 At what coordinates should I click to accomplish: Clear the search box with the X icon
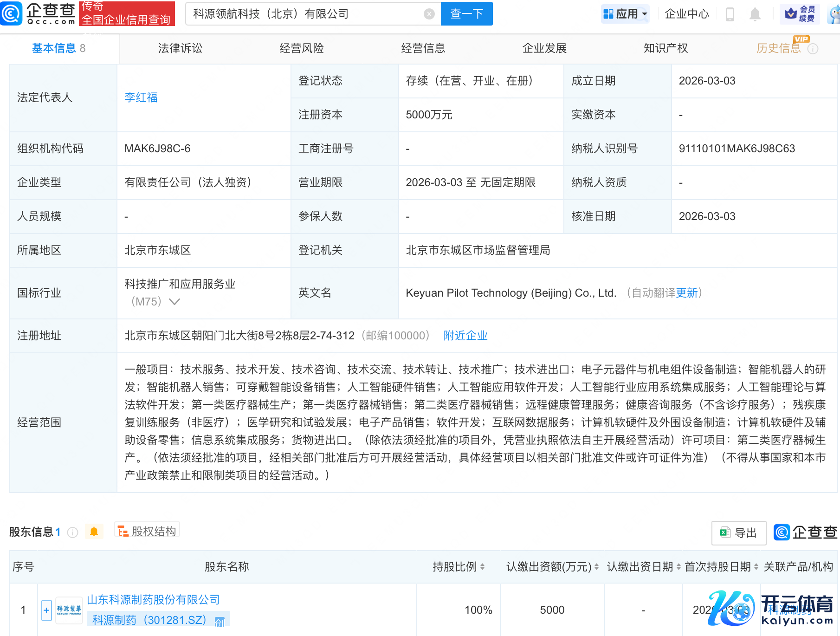pos(429,14)
